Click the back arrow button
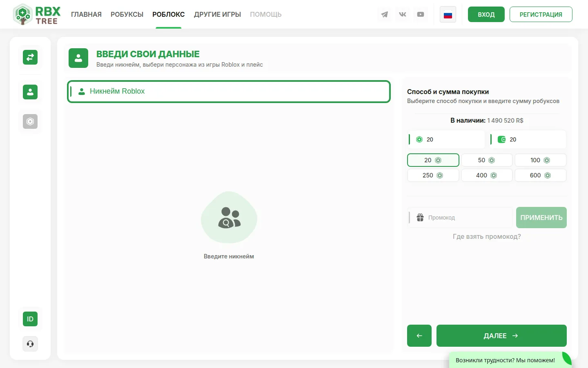 click(x=419, y=336)
